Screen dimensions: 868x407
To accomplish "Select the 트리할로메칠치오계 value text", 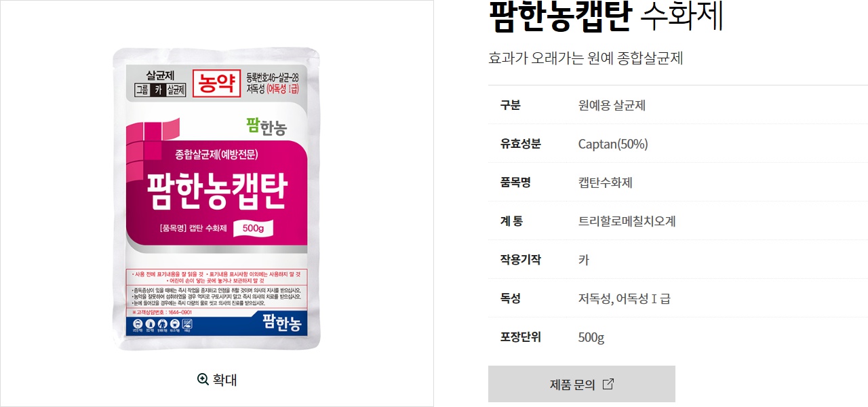I will pos(627,221).
